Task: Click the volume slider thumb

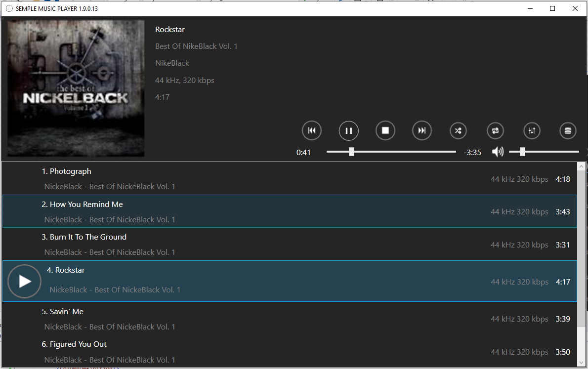Action: (522, 152)
